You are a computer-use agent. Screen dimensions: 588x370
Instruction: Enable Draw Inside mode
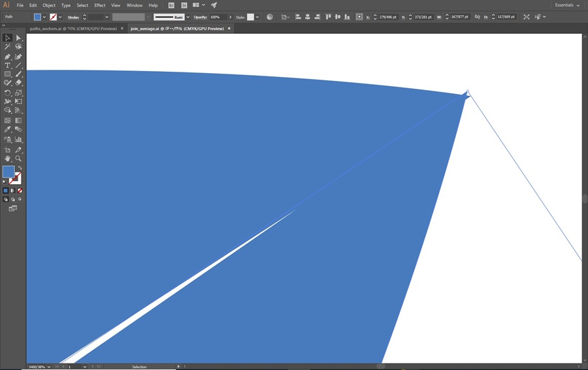click(20, 199)
